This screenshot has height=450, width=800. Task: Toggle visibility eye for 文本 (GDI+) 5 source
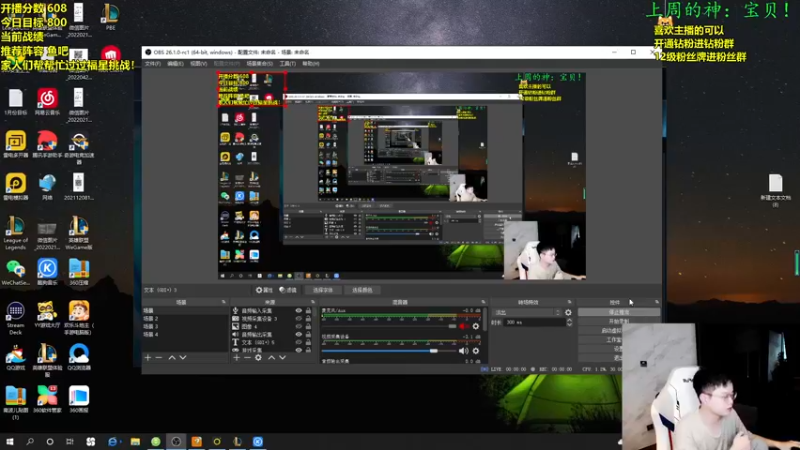point(298,342)
